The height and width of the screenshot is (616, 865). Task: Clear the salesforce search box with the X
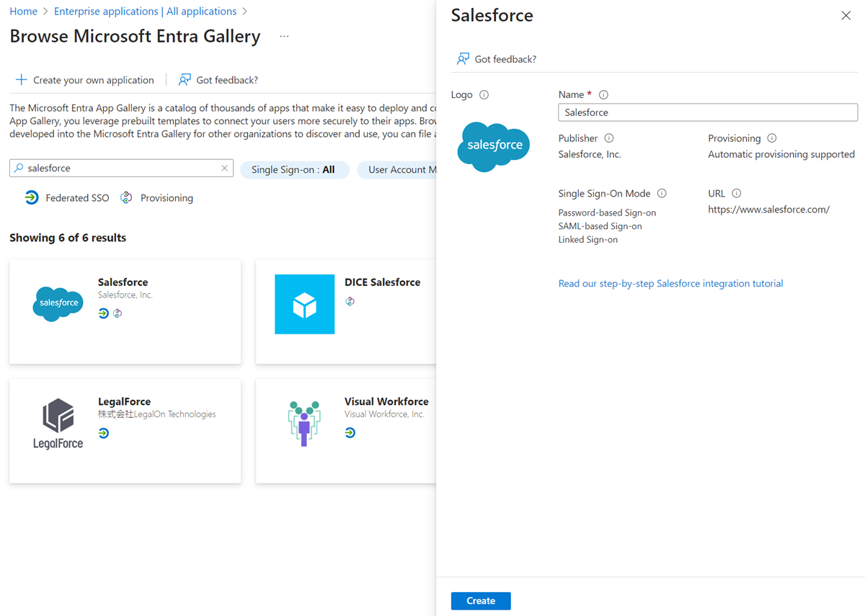click(223, 168)
